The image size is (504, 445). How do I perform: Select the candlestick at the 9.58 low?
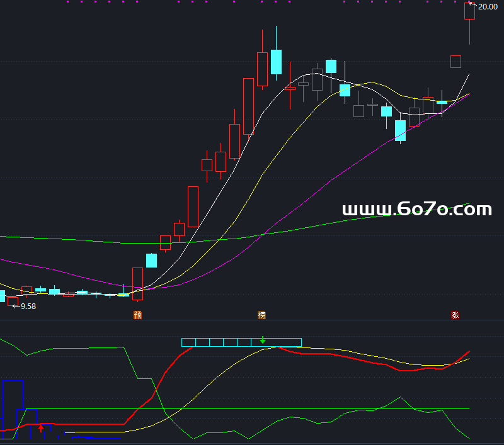(x=13, y=301)
